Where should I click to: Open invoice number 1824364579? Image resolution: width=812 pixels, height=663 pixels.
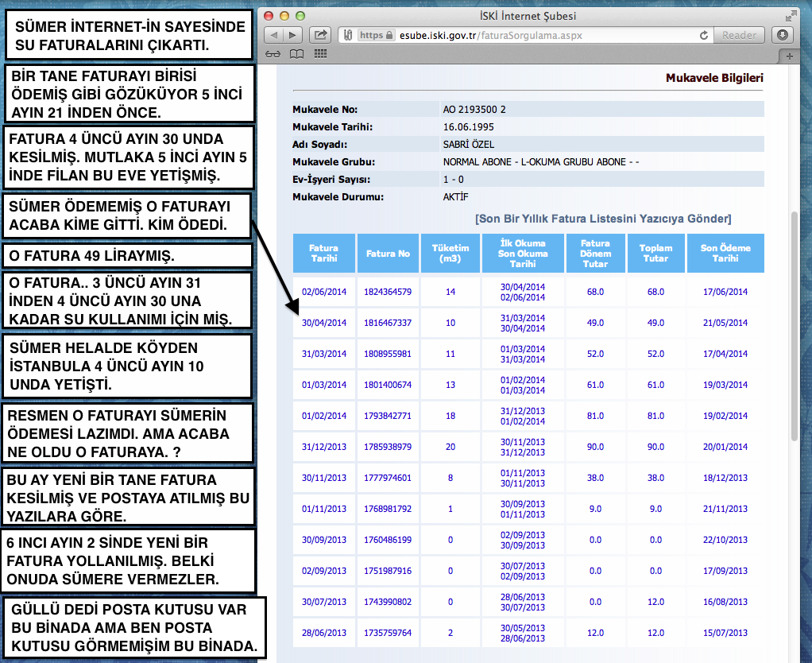(x=388, y=292)
